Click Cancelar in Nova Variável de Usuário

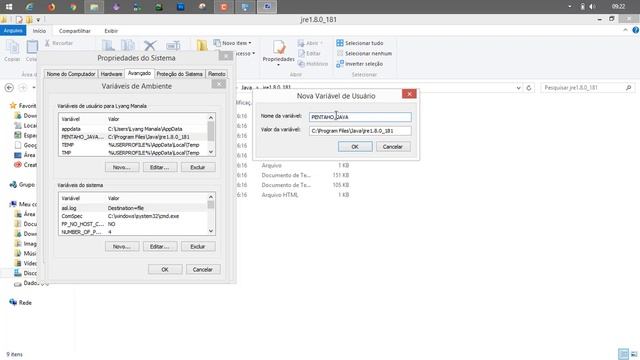(x=393, y=147)
